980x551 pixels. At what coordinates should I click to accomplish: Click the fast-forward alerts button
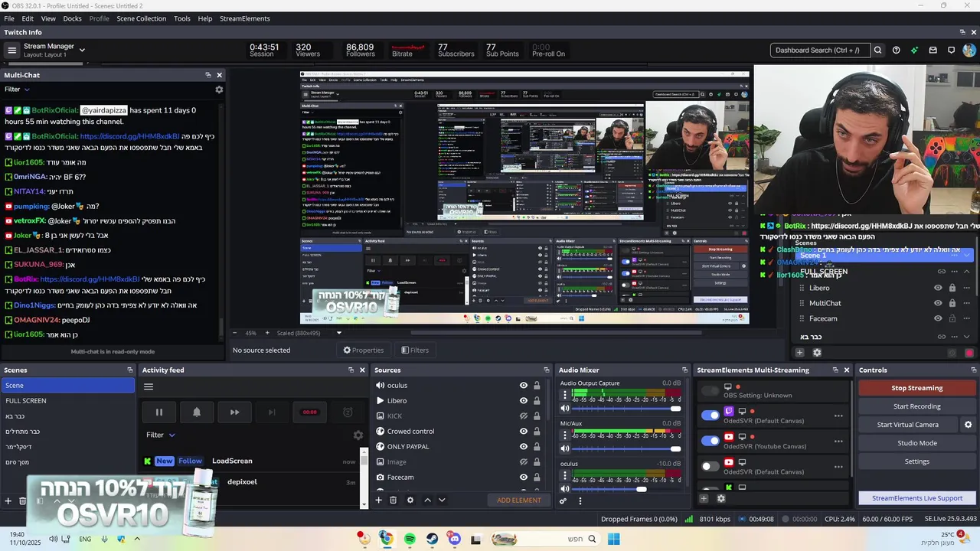[234, 412]
